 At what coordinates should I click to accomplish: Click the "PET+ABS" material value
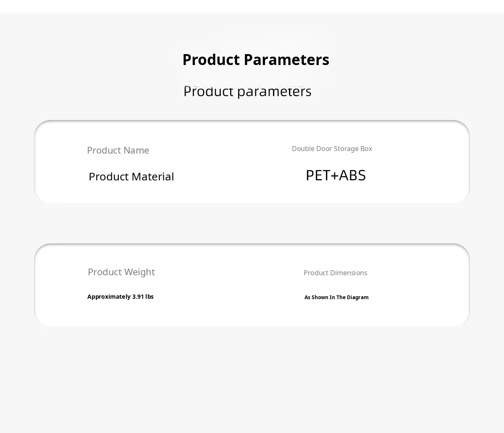336,175
